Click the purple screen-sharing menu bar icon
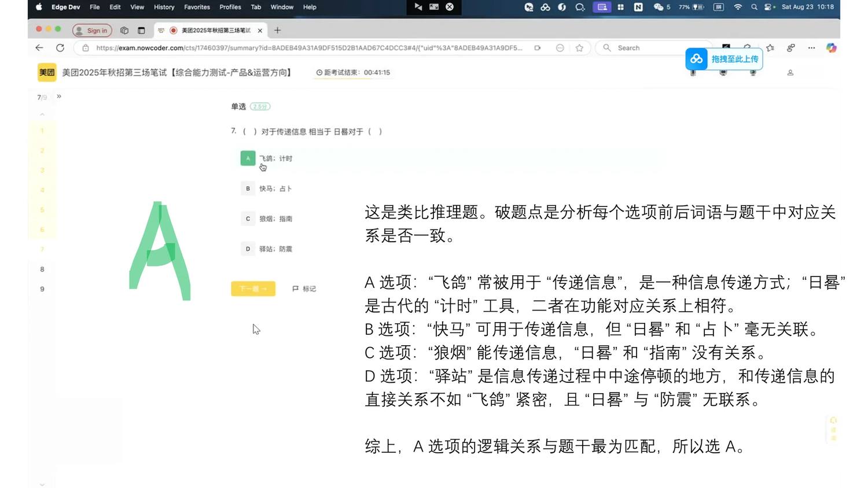This screenshot has width=868, height=488. 602,7
